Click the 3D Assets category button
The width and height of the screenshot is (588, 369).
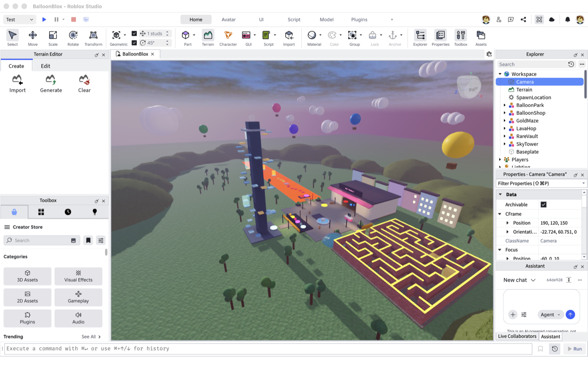[x=27, y=276]
